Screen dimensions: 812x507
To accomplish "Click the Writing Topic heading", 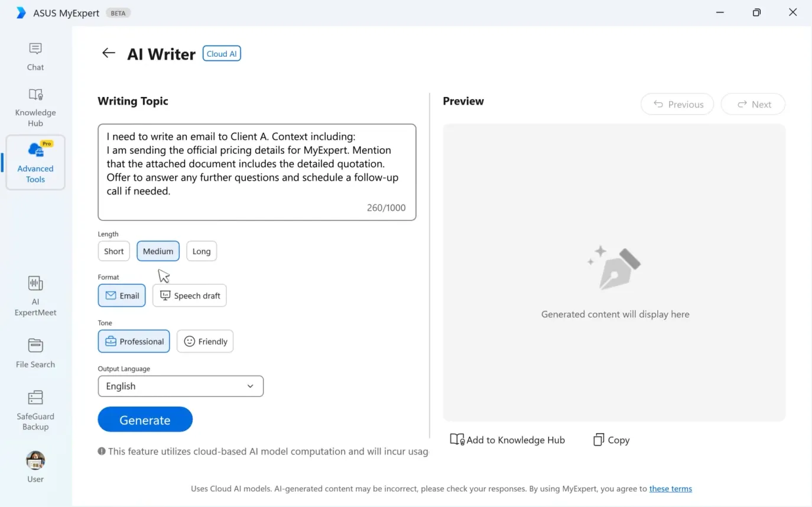I will tap(133, 101).
